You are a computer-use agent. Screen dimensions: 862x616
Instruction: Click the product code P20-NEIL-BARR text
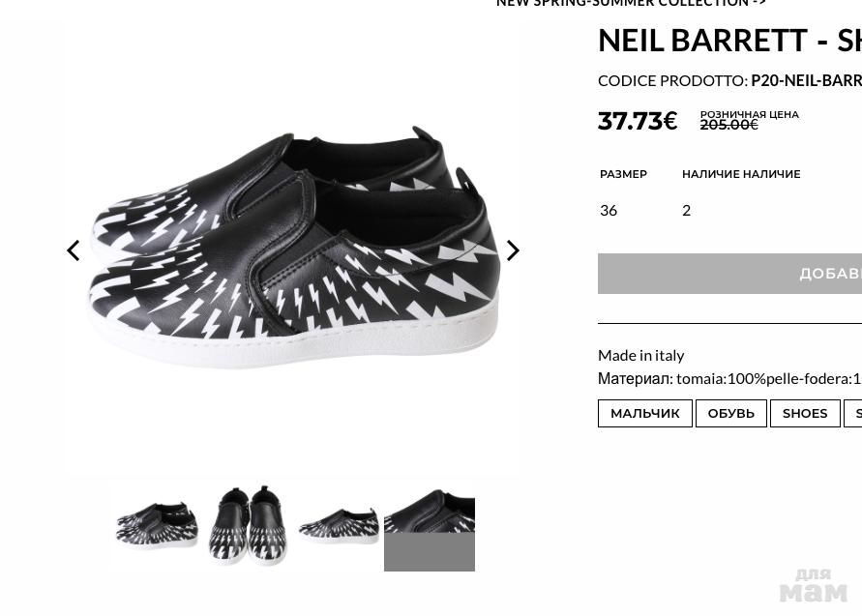[806, 80]
